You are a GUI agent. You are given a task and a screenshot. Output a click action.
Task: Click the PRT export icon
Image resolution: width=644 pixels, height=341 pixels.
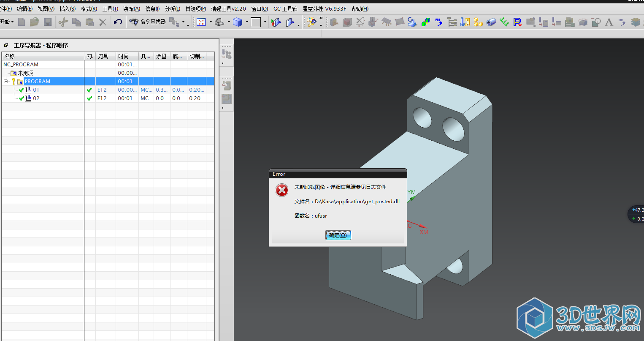439,22
